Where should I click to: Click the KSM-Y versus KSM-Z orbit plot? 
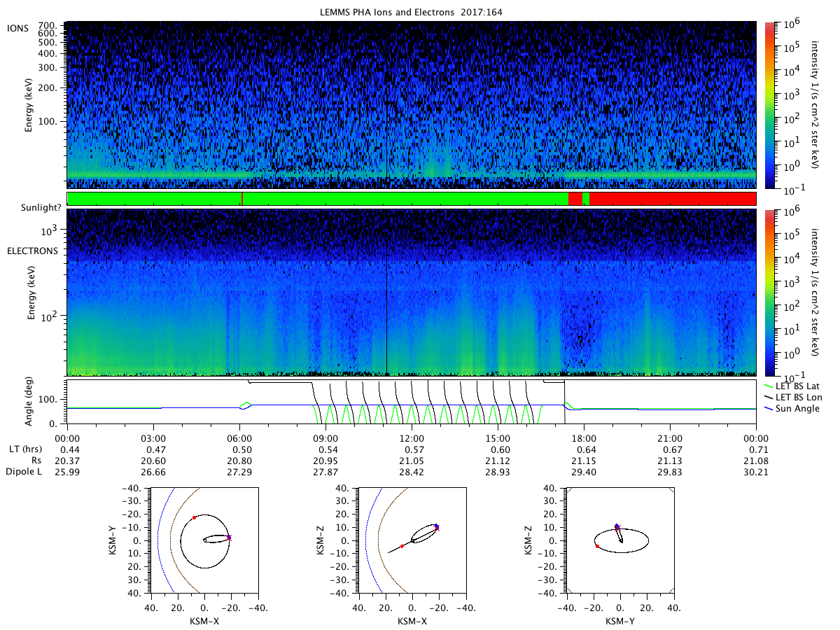point(619,540)
